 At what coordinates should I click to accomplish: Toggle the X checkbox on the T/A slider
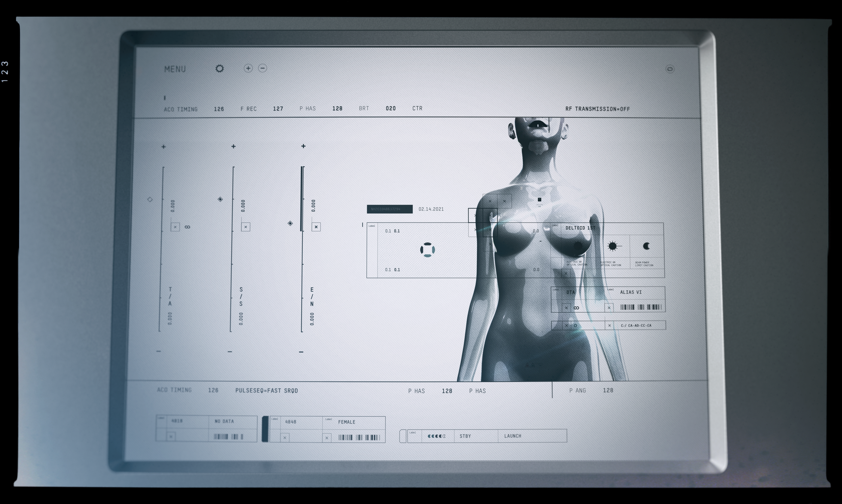pyautogui.click(x=175, y=227)
